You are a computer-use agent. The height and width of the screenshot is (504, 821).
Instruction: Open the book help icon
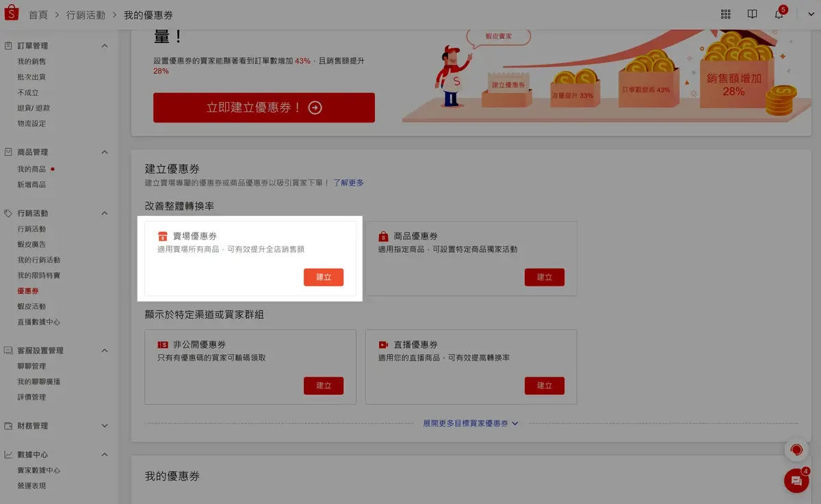click(x=752, y=14)
